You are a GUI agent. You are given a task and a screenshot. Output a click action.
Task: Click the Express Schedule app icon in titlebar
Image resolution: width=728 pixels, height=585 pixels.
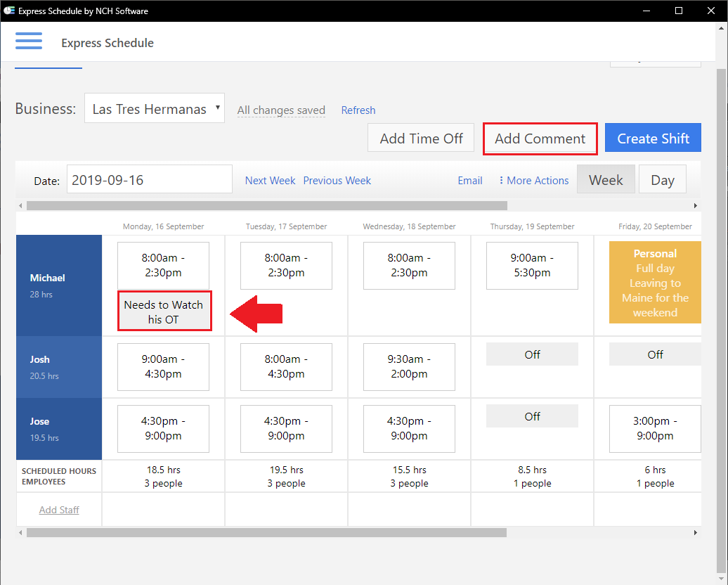click(x=10, y=10)
